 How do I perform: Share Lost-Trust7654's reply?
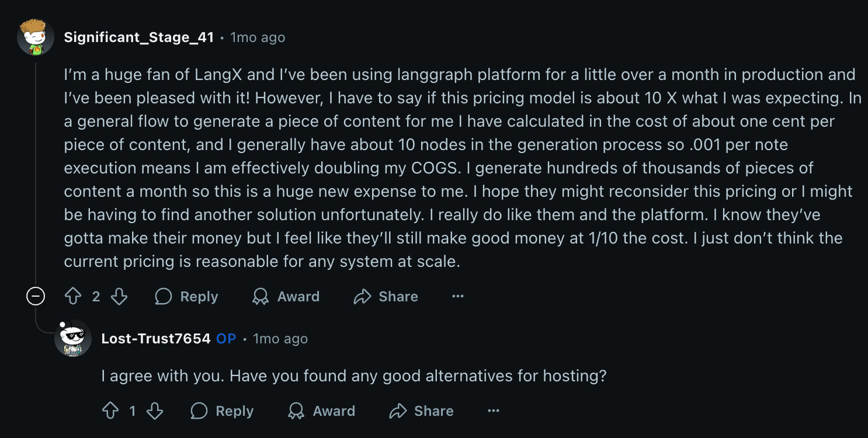click(x=422, y=411)
